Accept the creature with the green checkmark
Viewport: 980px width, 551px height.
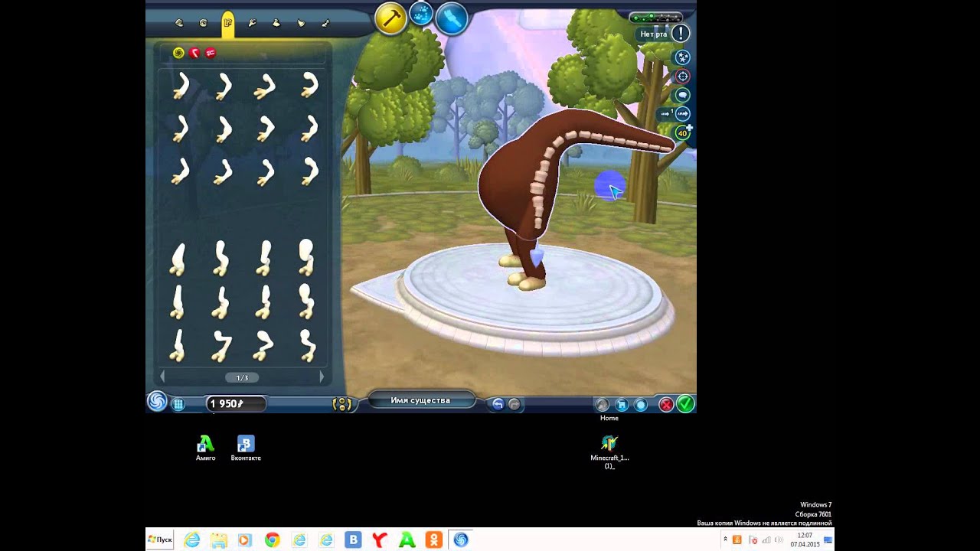coord(685,403)
